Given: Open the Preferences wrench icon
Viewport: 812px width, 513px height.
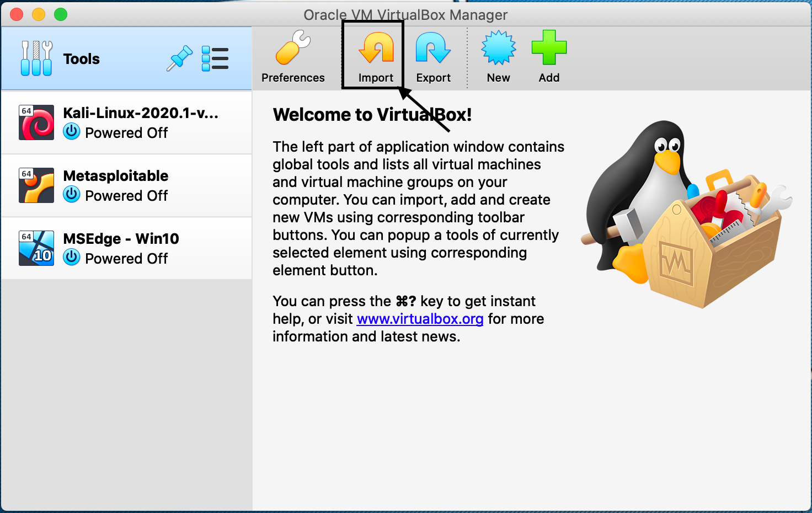Looking at the screenshot, I should [x=293, y=47].
